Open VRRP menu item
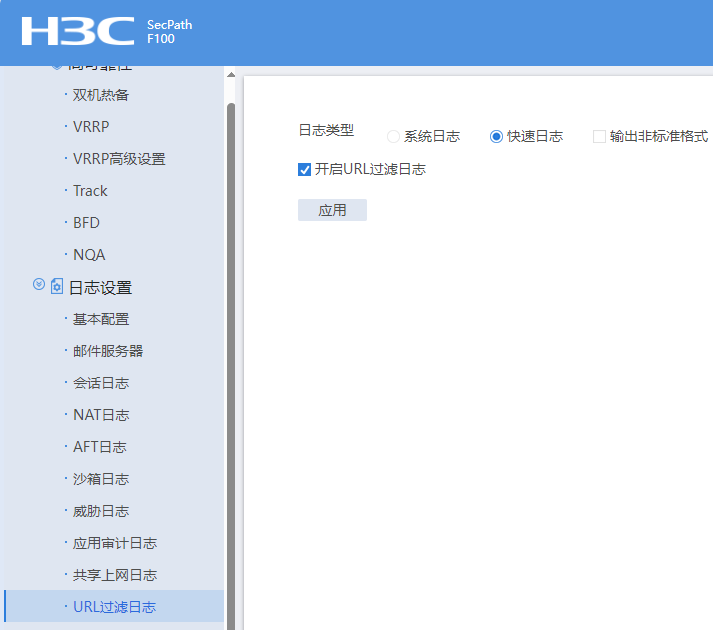713x630 pixels. click(x=91, y=127)
